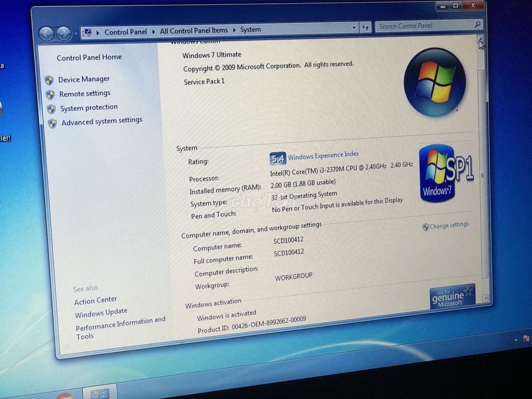Click the Chrome icon on the taskbar
532x399 pixels.
pos(64,396)
